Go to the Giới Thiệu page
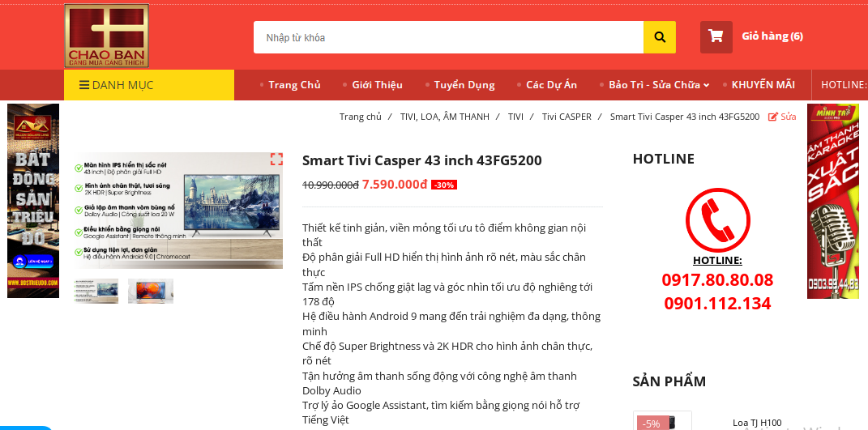Viewport: 868px width, 430px height. (x=377, y=85)
